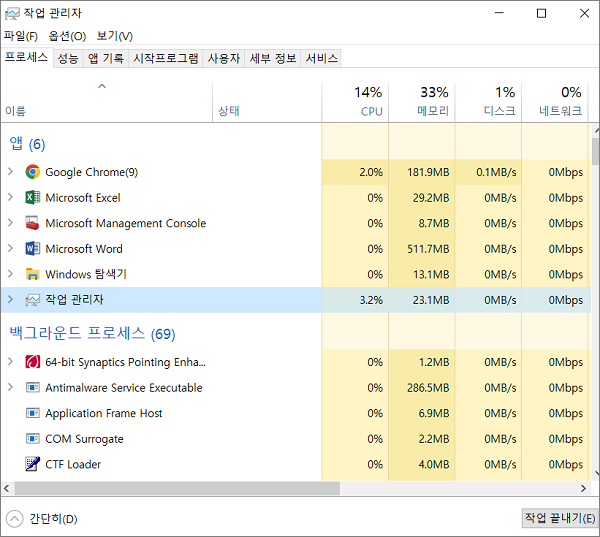Click the Windows 탐색기 folder icon

[33, 274]
